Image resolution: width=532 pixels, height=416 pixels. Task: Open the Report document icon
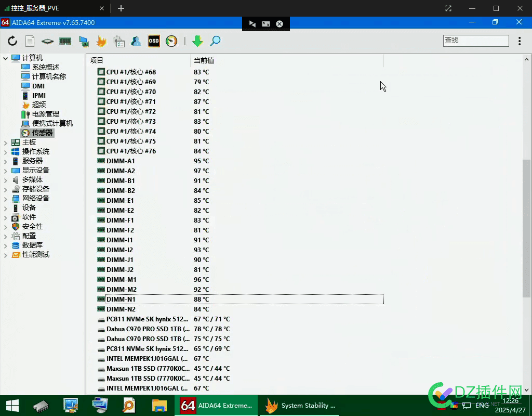click(x=30, y=41)
